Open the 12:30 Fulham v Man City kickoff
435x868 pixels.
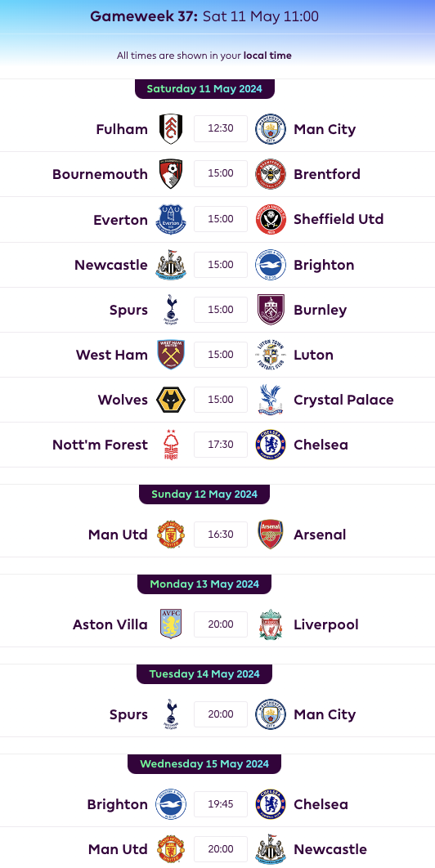[221, 128]
